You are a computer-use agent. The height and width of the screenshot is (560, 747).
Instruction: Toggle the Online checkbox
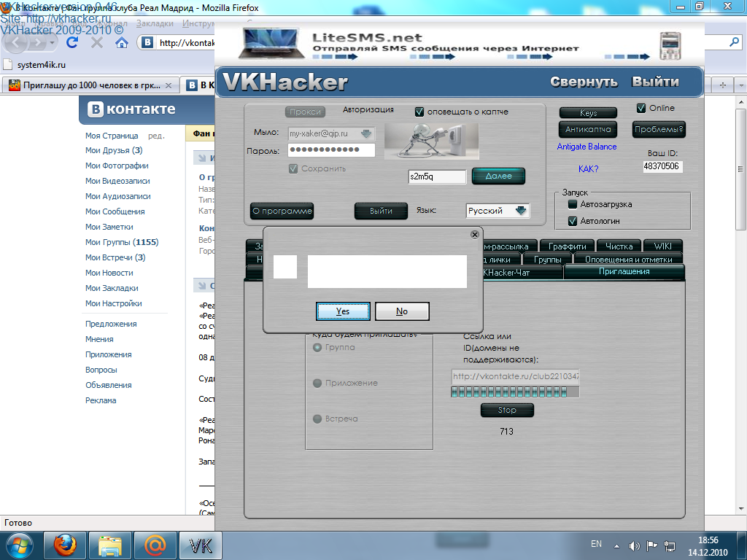[x=641, y=108]
